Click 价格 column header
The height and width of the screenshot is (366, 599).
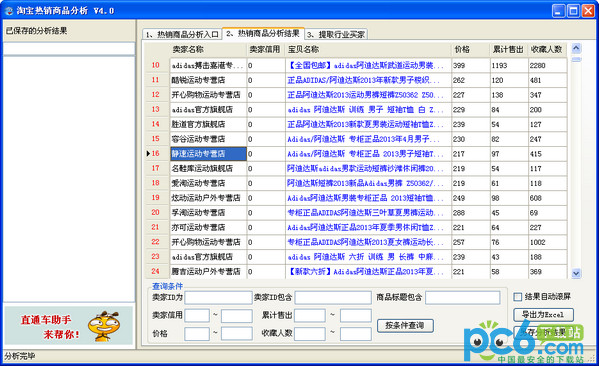pyautogui.click(x=471, y=49)
